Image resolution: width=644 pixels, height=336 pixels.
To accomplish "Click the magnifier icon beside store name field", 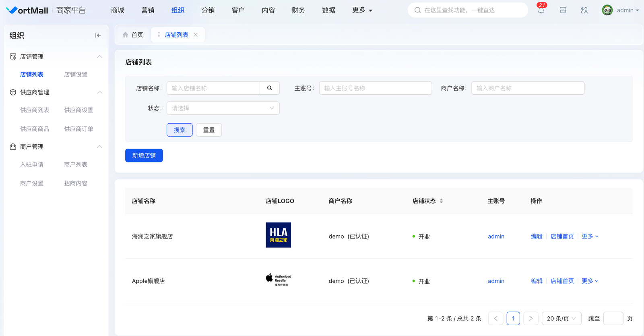I will pyautogui.click(x=270, y=88).
